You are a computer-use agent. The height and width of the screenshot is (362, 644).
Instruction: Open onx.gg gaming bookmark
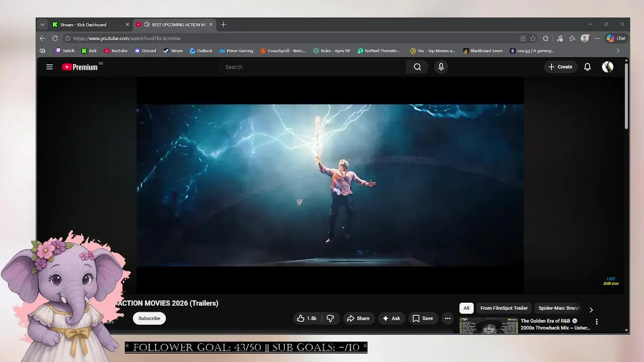(x=532, y=51)
